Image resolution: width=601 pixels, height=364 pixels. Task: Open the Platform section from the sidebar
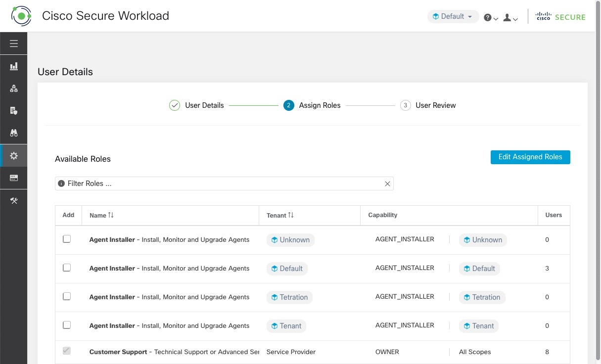click(13, 178)
